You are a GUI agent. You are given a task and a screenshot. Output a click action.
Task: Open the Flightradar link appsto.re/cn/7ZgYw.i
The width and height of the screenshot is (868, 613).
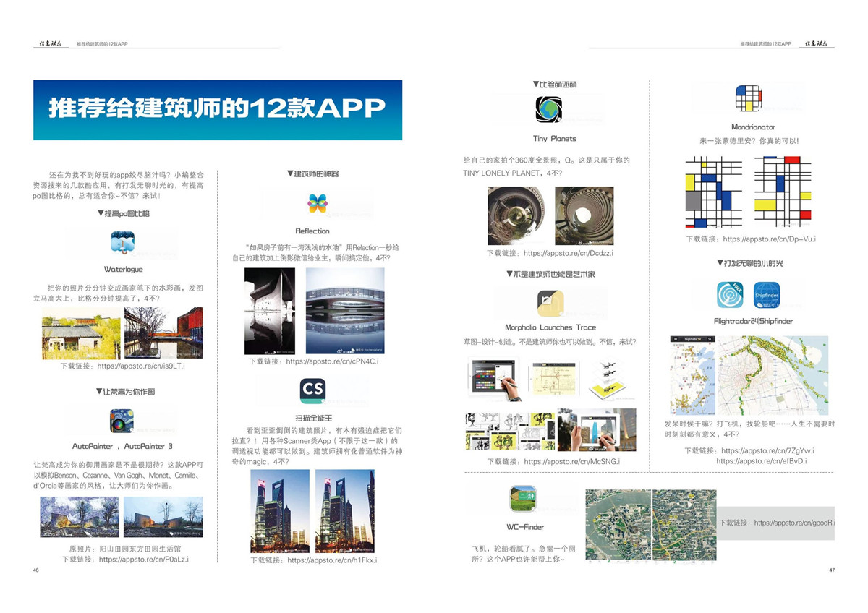pos(767,450)
